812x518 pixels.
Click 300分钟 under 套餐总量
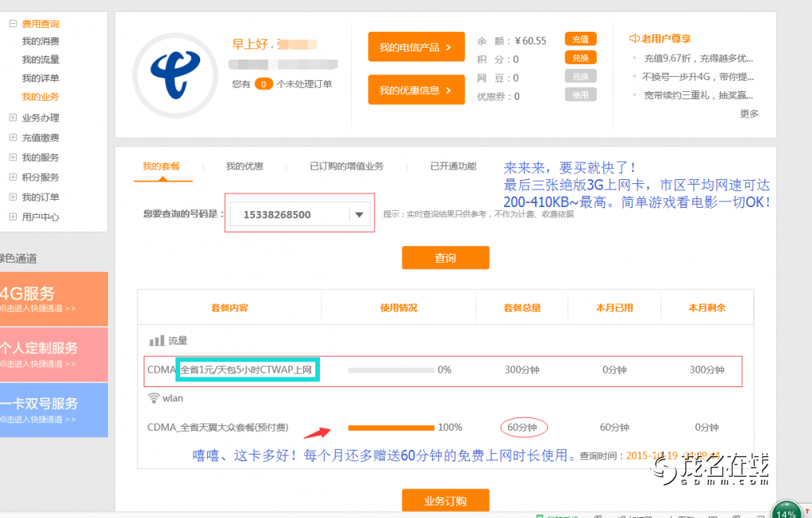pyautogui.click(x=522, y=370)
